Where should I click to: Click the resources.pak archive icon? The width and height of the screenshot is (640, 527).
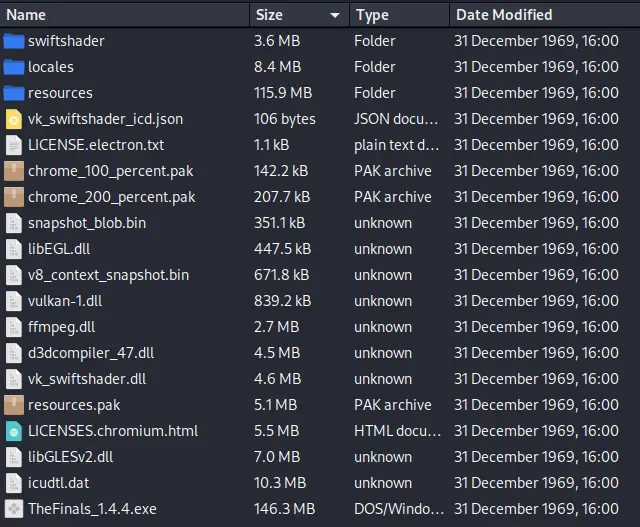[x=13, y=405]
